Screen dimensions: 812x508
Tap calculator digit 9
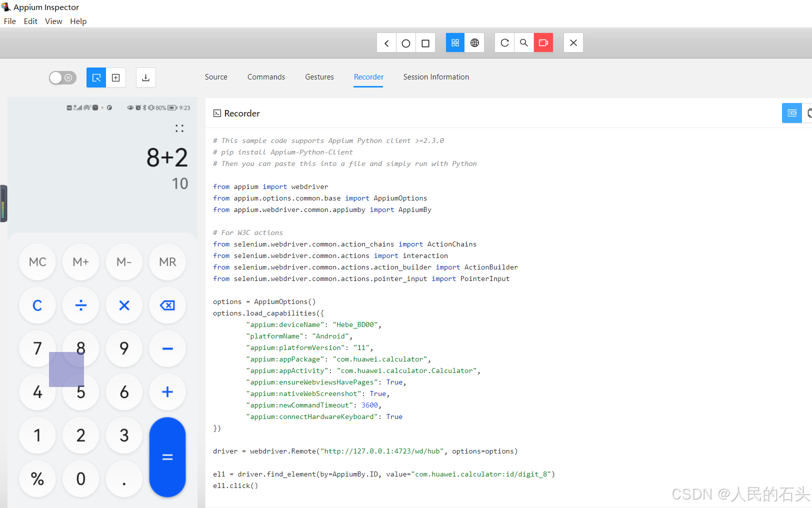(x=124, y=348)
